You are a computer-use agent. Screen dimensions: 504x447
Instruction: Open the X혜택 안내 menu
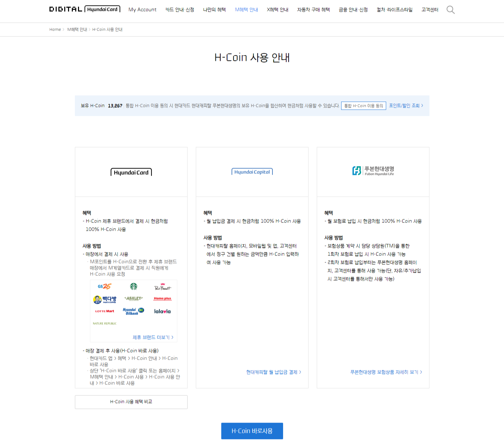click(278, 10)
